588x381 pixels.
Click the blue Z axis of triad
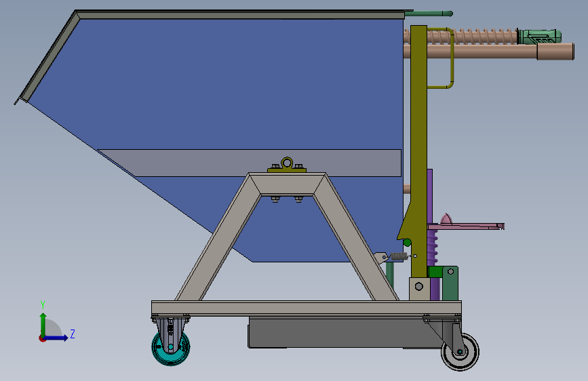[56, 338]
